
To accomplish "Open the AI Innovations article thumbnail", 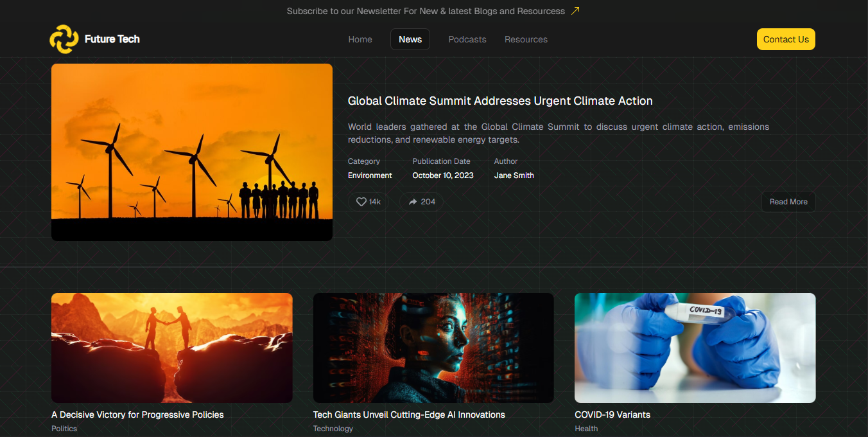I will pyautogui.click(x=433, y=348).
